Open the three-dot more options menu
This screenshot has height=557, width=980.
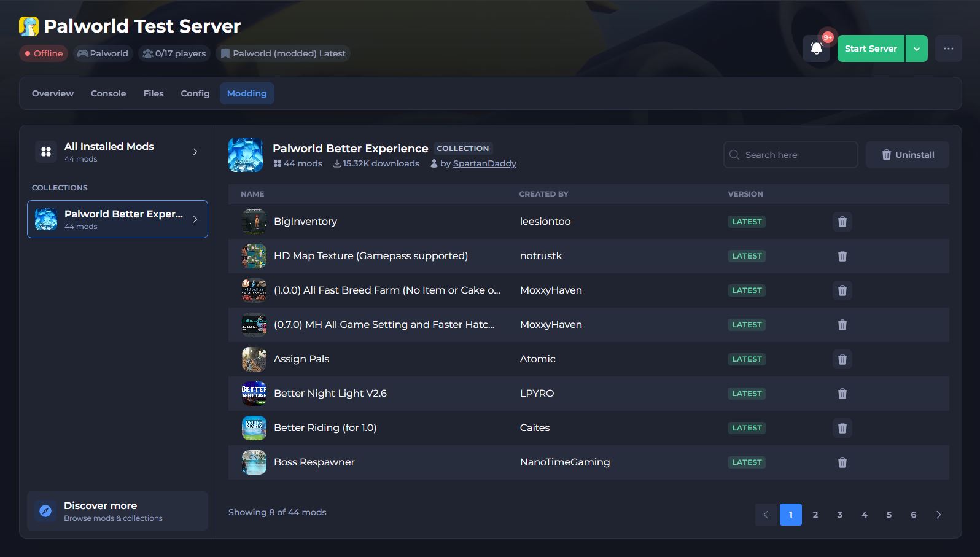click(x=949, y=49)
